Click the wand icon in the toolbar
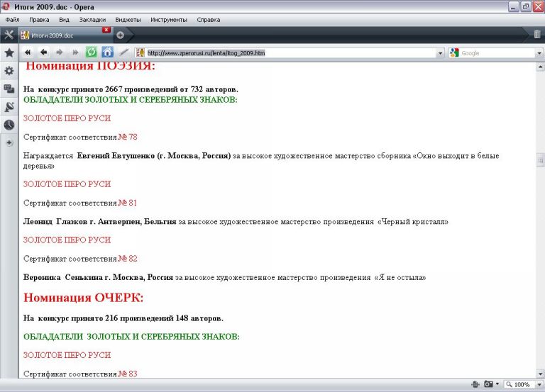Image resolution: width=545 pixels, height=392 pixels. [x=123, y=52]
